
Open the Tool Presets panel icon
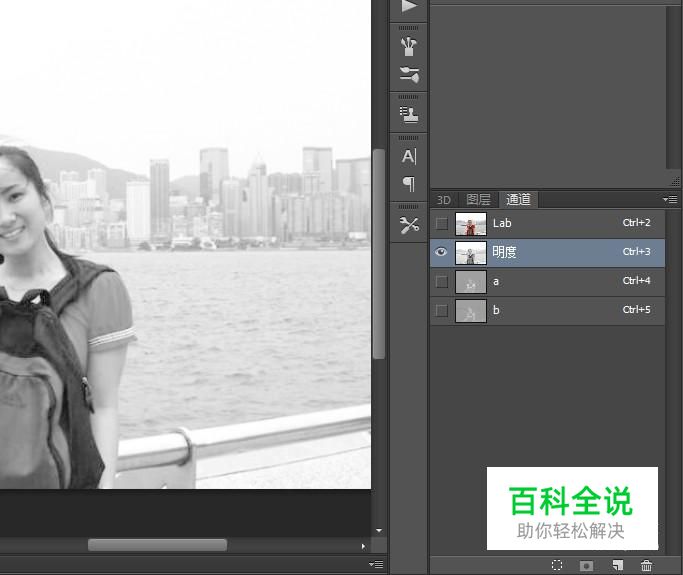(409, 225)
